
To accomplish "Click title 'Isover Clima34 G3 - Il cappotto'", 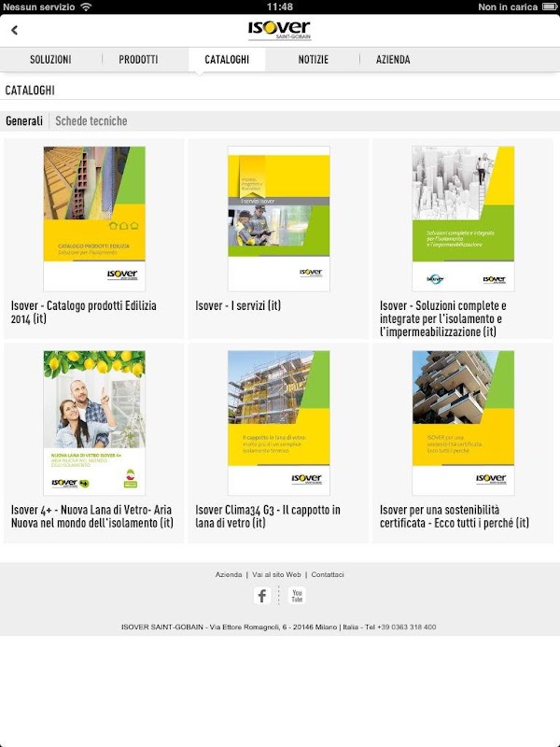I will (x=268, y=516).
